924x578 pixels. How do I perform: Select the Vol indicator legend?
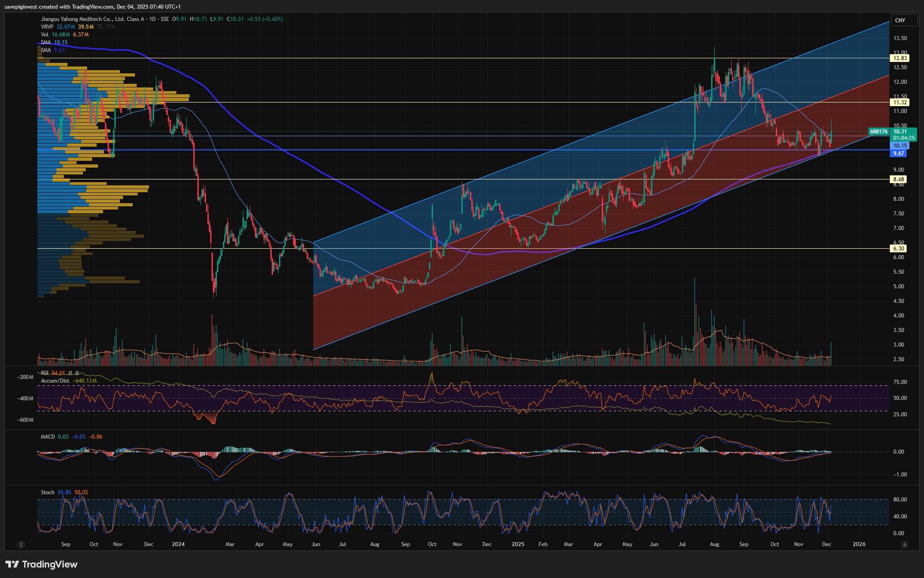coord(45,35)
